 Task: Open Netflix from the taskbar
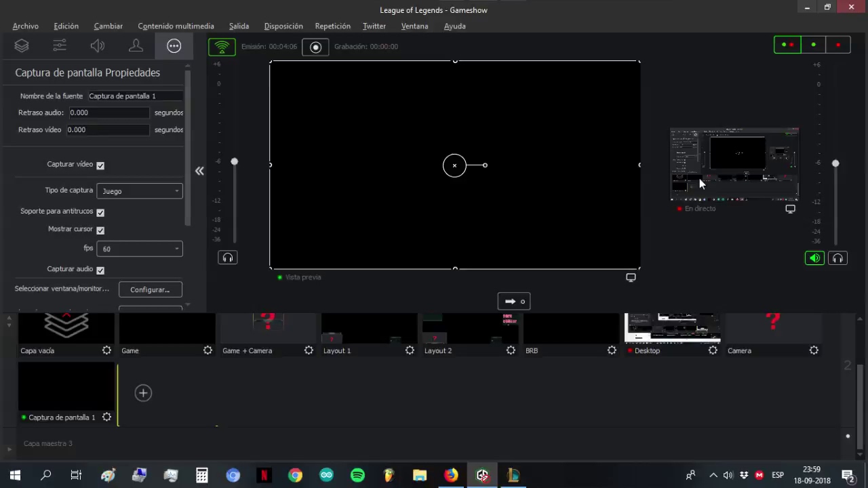[264, 475]
